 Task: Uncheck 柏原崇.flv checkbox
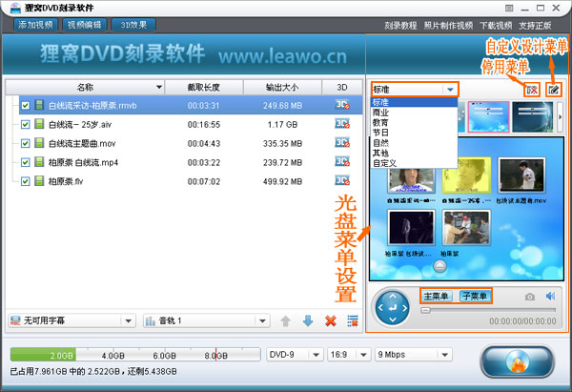[25, 181]
